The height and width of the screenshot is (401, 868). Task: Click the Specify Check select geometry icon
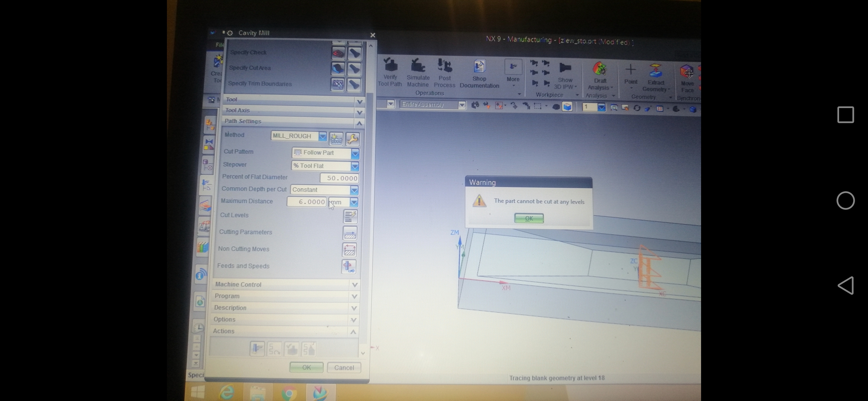tap(338, 53)
